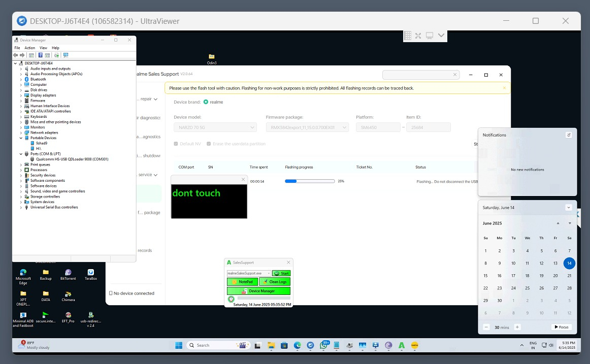Open the Action menu in Device Manager
This screenshot has height=364, width=590.
[x=30, y=48]
